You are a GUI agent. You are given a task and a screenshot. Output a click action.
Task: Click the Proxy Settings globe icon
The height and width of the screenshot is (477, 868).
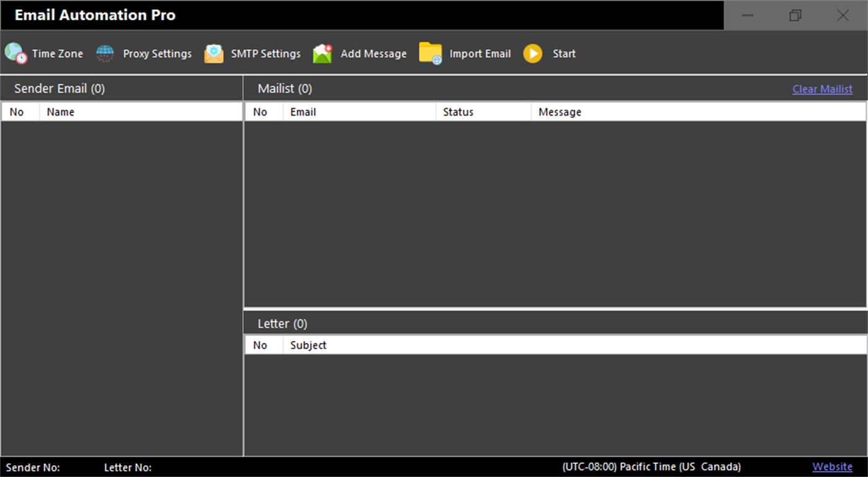(x=104, y=53)
